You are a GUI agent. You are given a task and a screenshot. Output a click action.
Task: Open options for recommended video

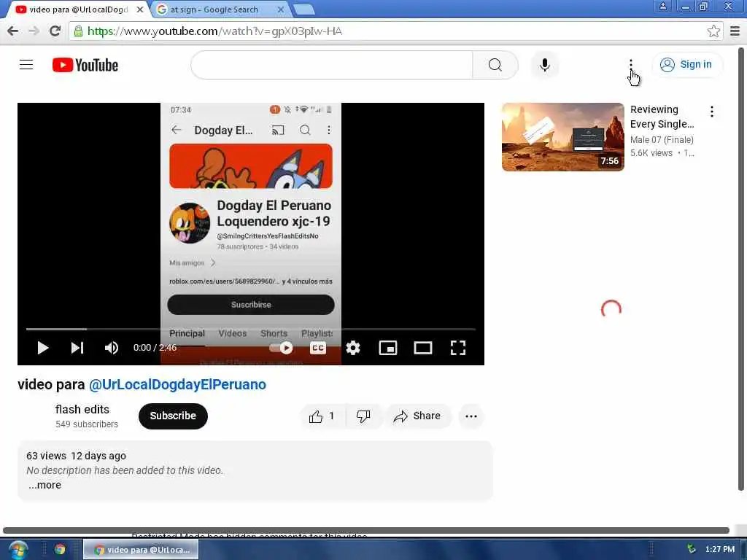click(712, 112)
